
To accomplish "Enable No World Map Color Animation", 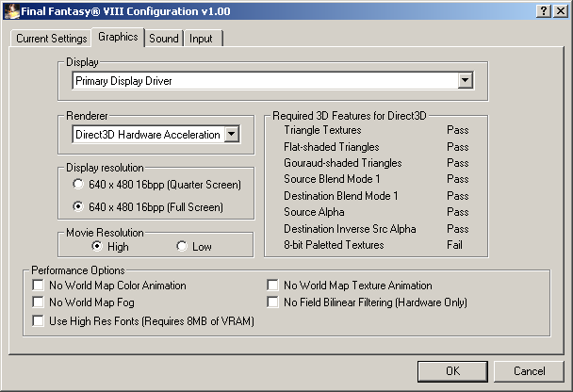I will point(39,286).
